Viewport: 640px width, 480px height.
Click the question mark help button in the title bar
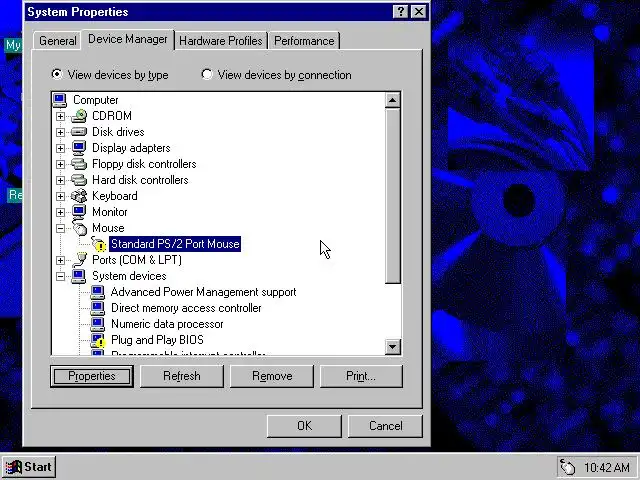400,12
